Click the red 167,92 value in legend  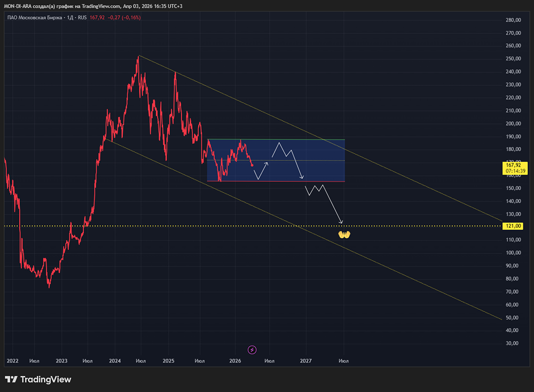tap(97, 18)
